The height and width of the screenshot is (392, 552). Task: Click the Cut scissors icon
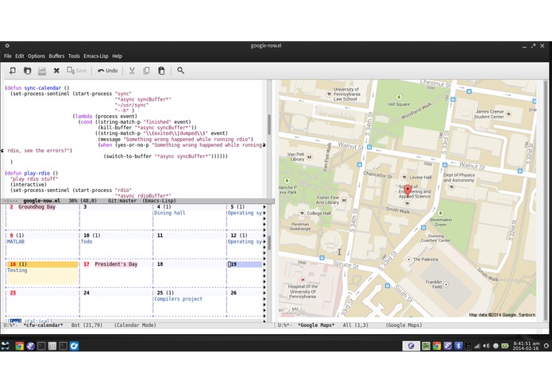(132, 71)
